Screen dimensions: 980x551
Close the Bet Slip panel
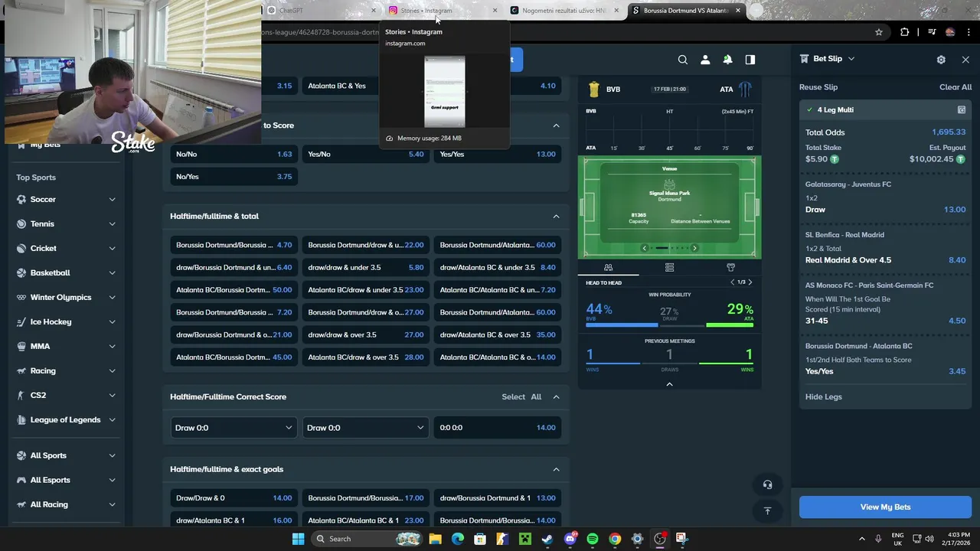click(x=965, y=60)
